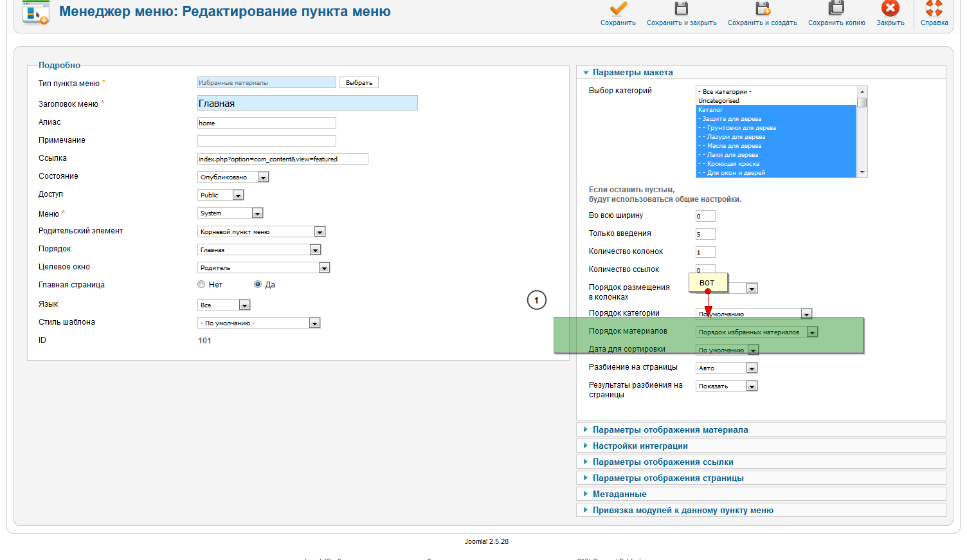The image size is (967, 560).
Task: Open the Родительский элемент dropdown
Action: 261,231
